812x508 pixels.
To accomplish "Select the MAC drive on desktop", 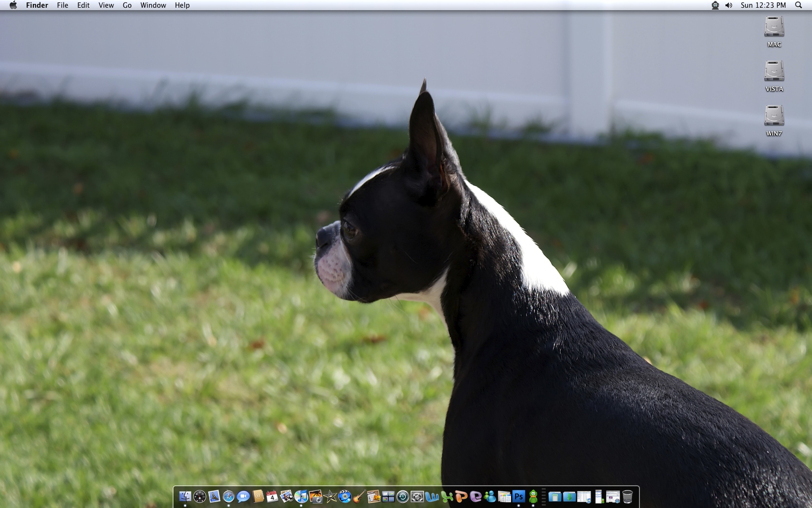I will click(x=774, y=31).
